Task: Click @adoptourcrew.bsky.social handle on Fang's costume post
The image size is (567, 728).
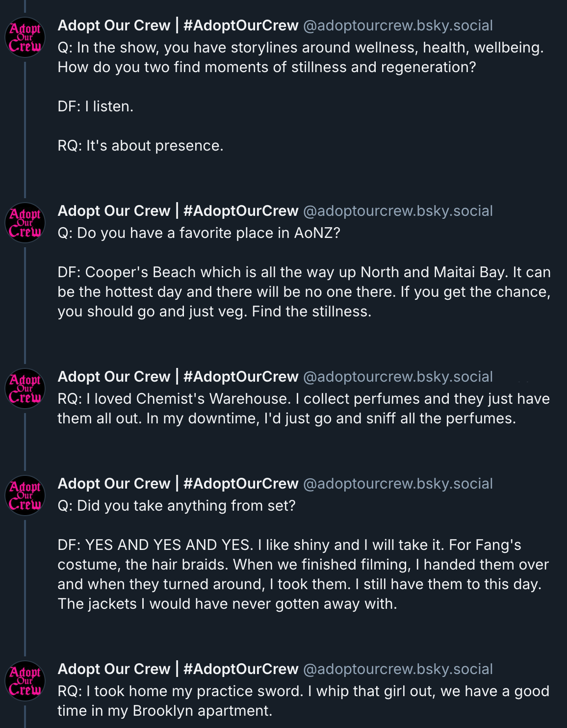Action: (x=398, y=484)
